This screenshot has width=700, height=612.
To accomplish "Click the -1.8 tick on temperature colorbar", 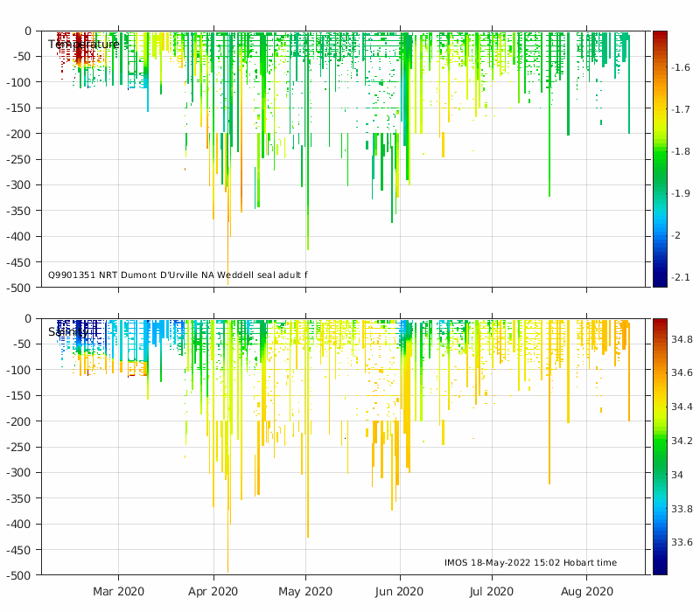I will pyautogui.click(x=680, y=151).
